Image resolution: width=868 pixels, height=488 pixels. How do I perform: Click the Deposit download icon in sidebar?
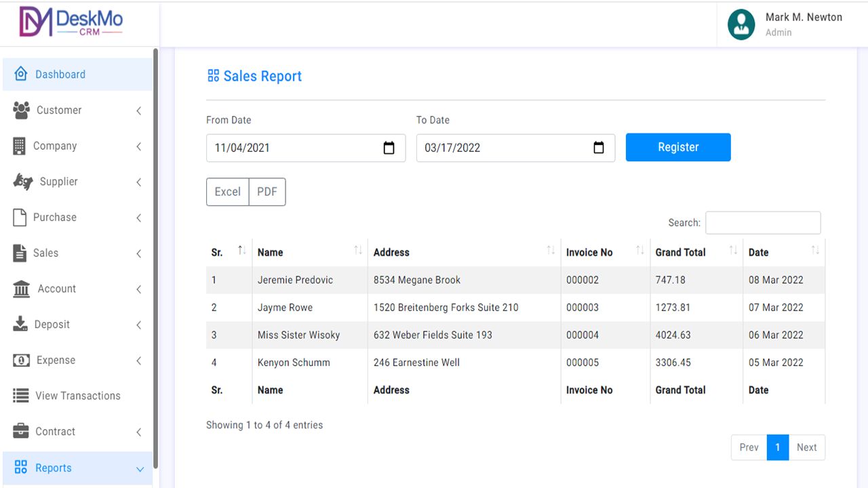20,325
